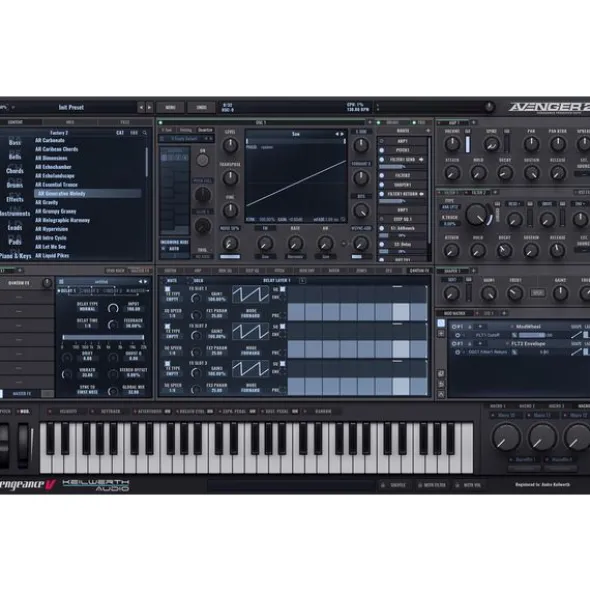This screenshot has height=591, width=590.
Task: Click the delay EQ frequency range slider
Action: pyautogui.click(x=103, y=337)
